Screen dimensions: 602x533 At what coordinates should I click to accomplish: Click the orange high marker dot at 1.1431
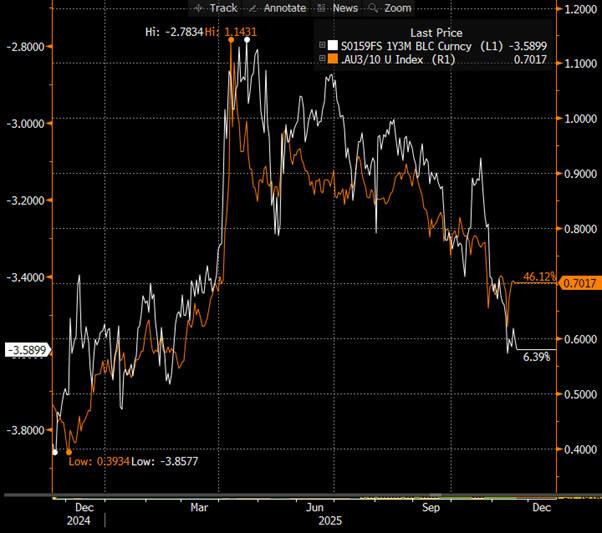point(231,40)
